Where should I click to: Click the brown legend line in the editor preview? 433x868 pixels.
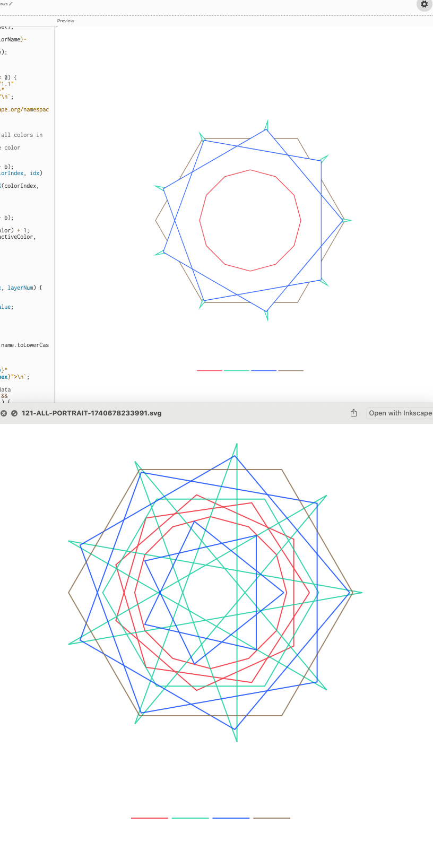[x=291, y=370]
